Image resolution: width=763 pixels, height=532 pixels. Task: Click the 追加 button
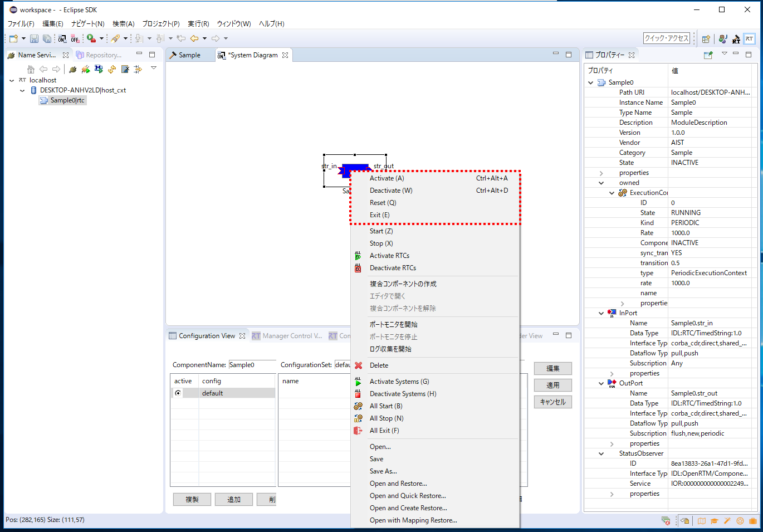point(234,499)
